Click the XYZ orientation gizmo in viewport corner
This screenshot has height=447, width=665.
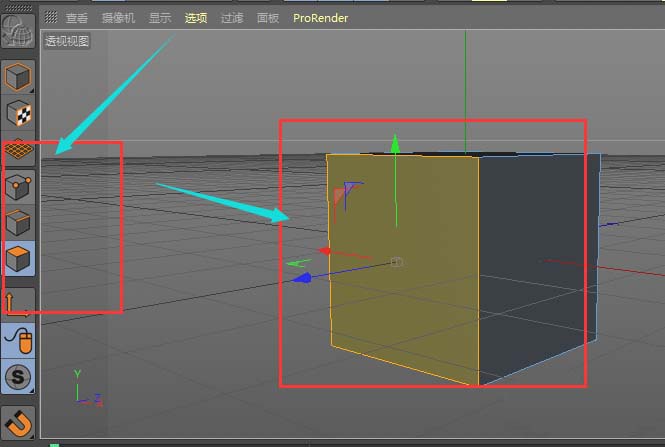[88, 388]
